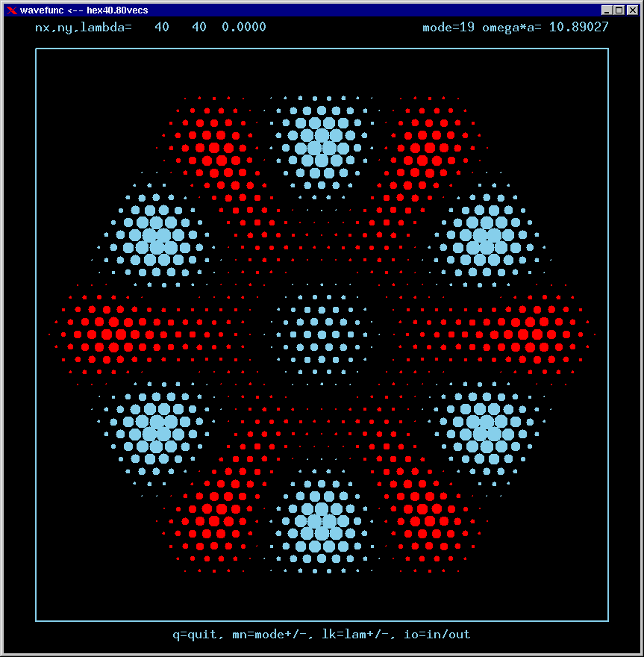The width and height of the screenshot is (644, 657).
Task: Close the wavefunc window
Action: click(632, 10)
